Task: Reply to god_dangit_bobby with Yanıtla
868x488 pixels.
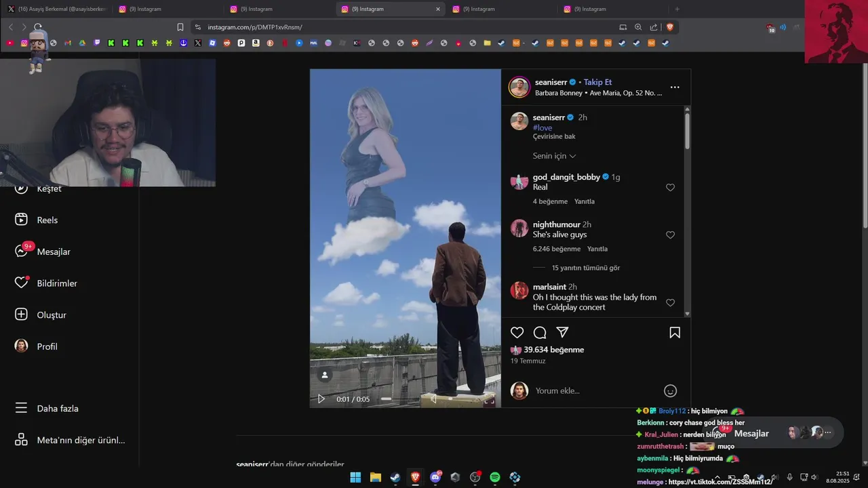Action: (584, 201)
